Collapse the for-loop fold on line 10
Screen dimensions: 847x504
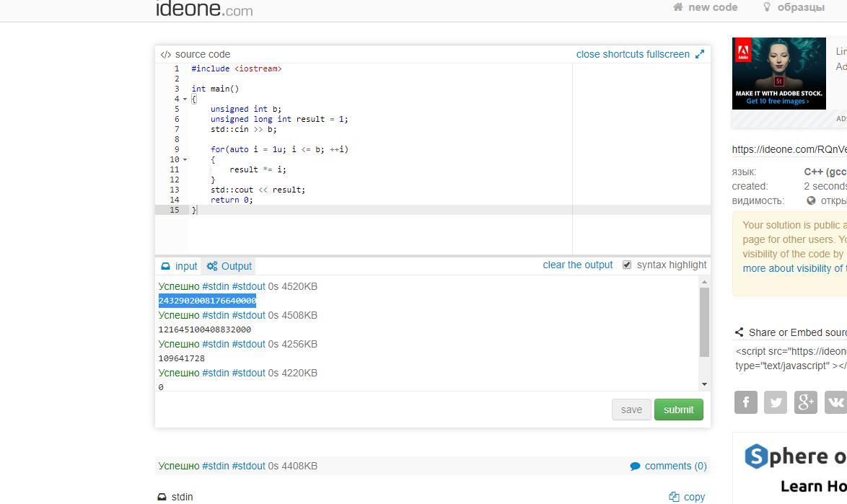click(x=185, y=160)
